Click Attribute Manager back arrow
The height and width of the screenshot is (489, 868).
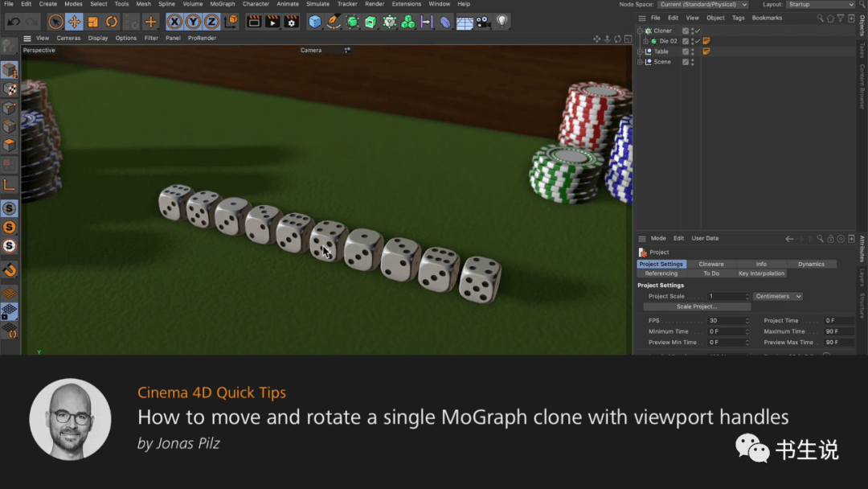pos(789,239)
